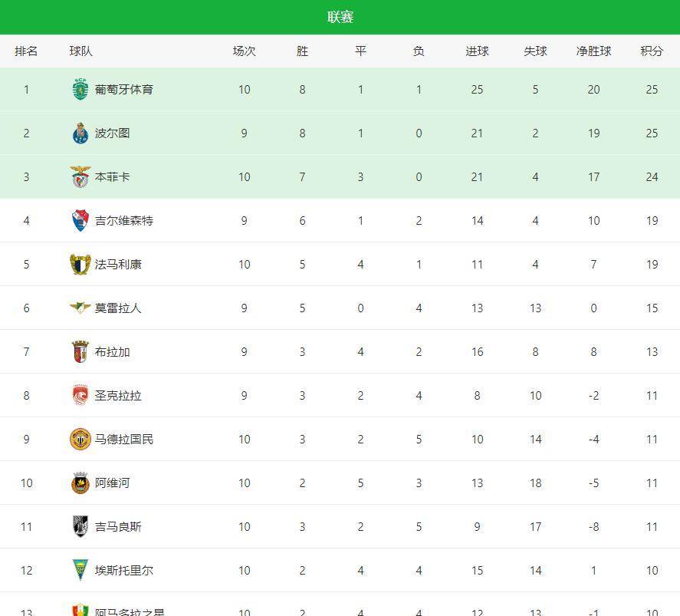This screenshot has height=616, width=680.
Task: Click the 积分 column header
Action: coord(652,51)
